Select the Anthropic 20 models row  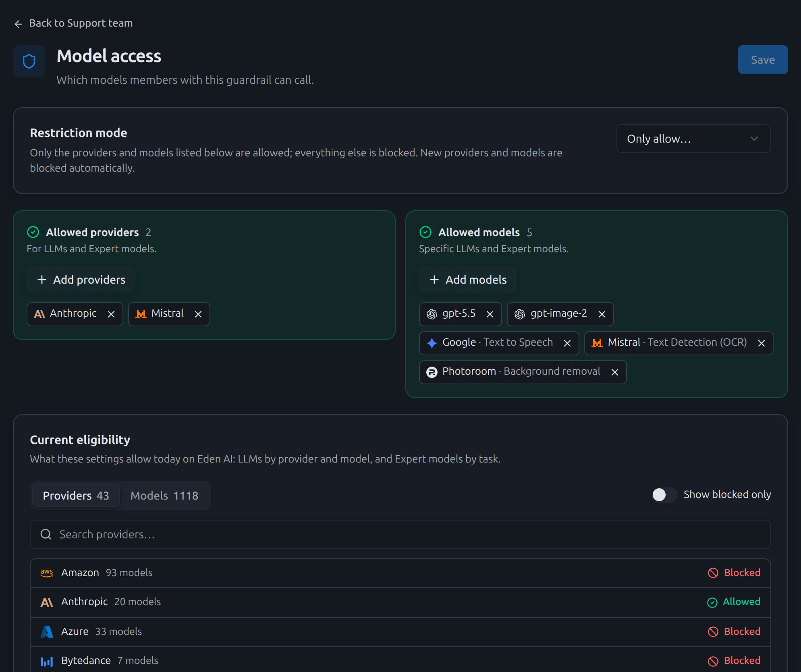tap(400, 602)
